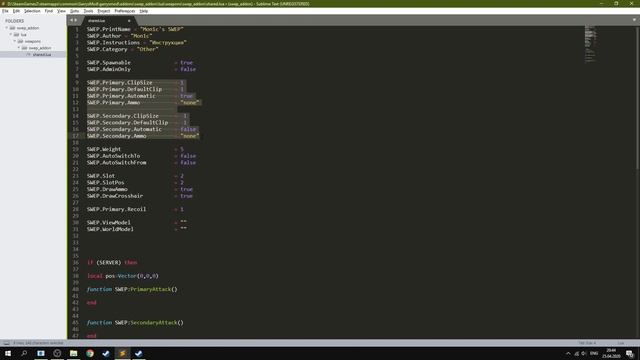Collapse the nested swep_addon folder arrow
The height and width of the screenshot is (360, 640).
pos(19,48)
